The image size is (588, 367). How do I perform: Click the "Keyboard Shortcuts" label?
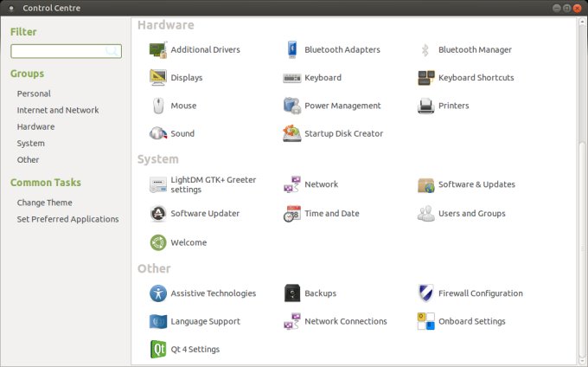(x=476, y=78)
